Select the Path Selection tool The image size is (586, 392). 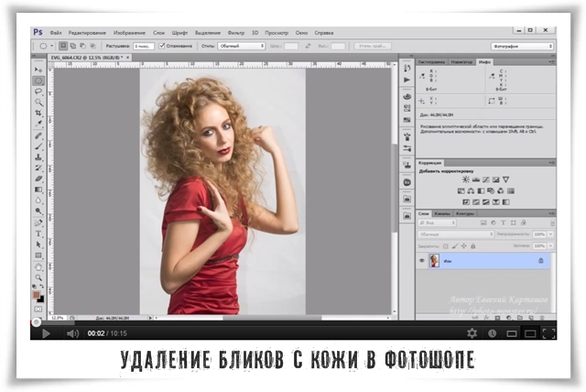click(x=38, y=245)
